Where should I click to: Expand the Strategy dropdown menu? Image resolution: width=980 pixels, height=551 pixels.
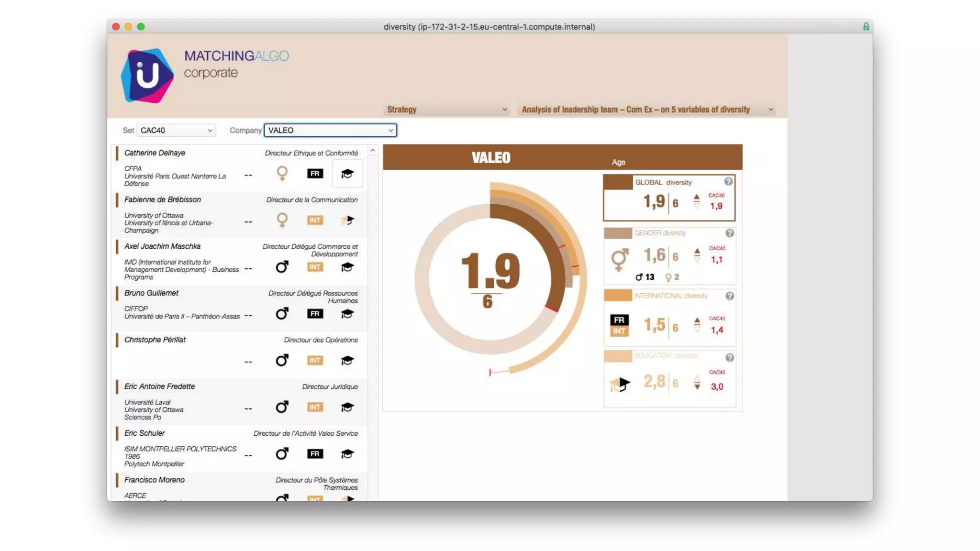click(x=446, y=110)
